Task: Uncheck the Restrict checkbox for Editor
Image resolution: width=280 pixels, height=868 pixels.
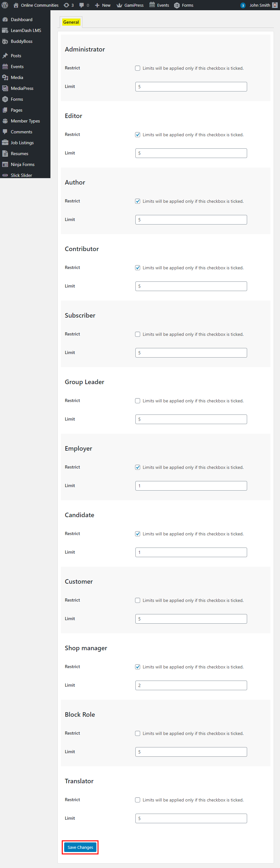Action: pyautogui.click(x=138, y=134)
